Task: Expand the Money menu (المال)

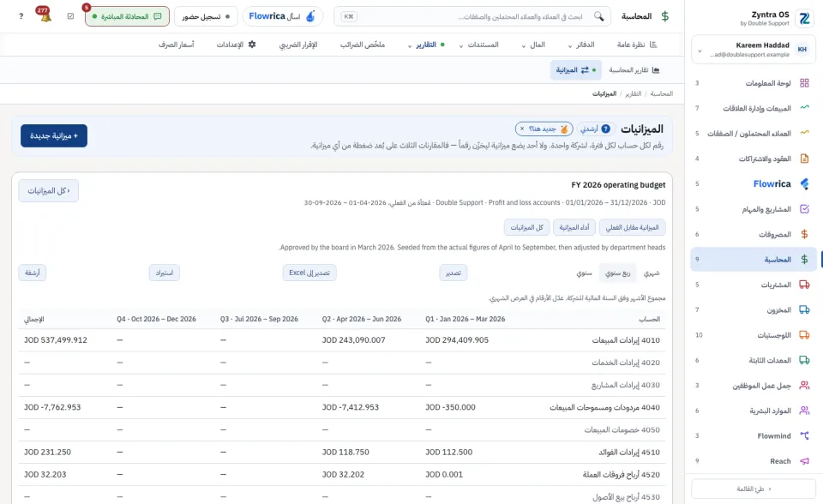Action: [533, 45]
